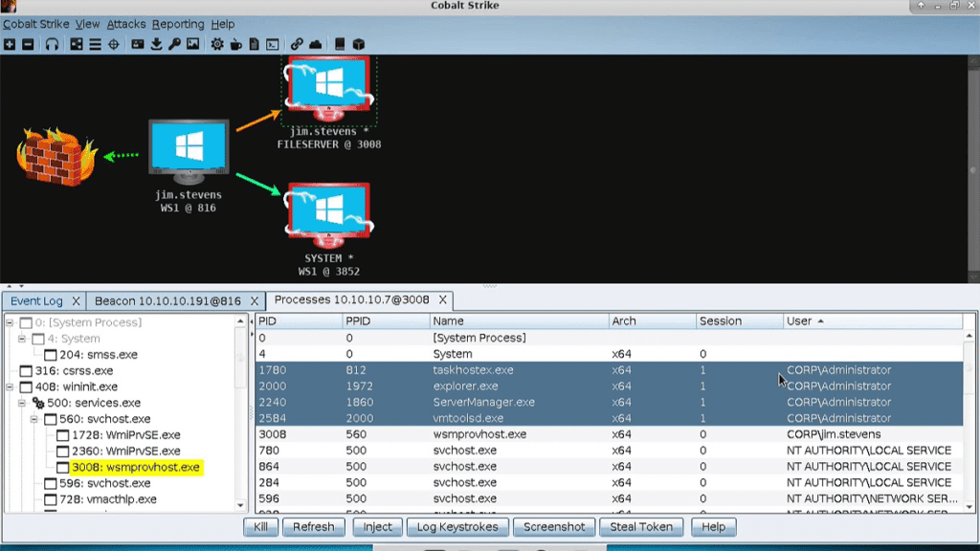Click the downloads arrow toolbar icon
This screenshot has height=551, width=980.
point(156,44)
